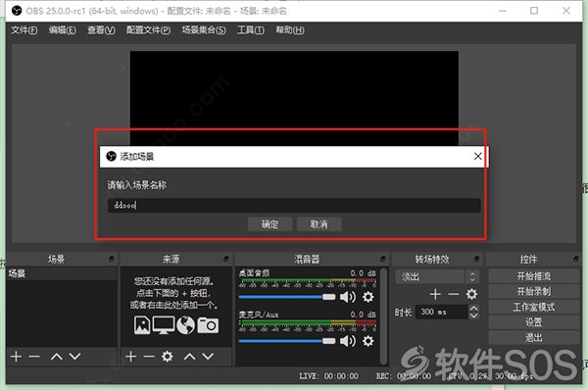Open 麦克风/Aux settings gear
The image size is (588, 390).
click(x=367, y=341)
